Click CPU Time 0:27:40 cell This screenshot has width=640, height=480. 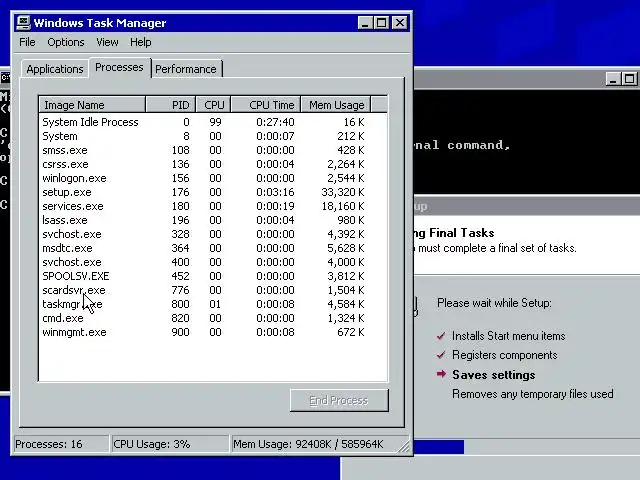coord(275,122)
